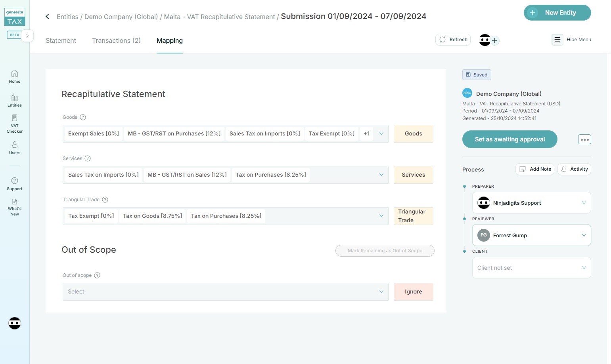Click MB - GST/RST on Purchases [12%] tag
Viewport: 611px width, 364px height.
[174, 133]
